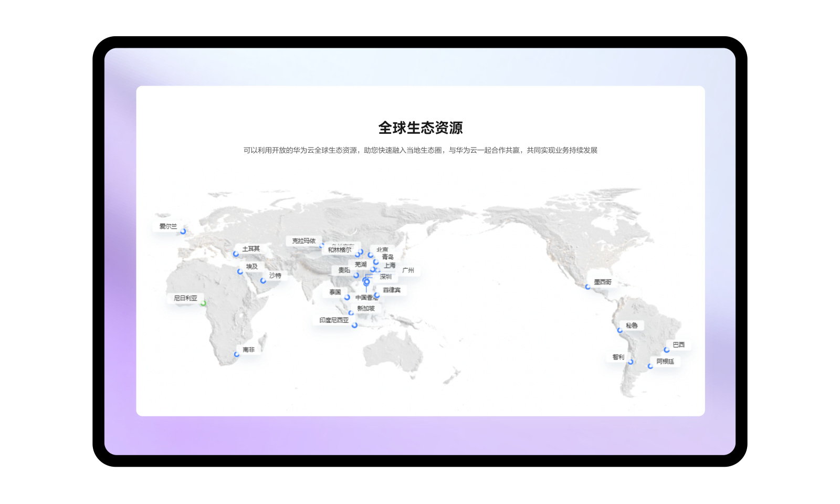The width and height of the screenshot is (840, 504).
Task: Select the green 尼日利亚 (Nigeria) marker dot
Action: pyautogui.click(x=203, y=303)
